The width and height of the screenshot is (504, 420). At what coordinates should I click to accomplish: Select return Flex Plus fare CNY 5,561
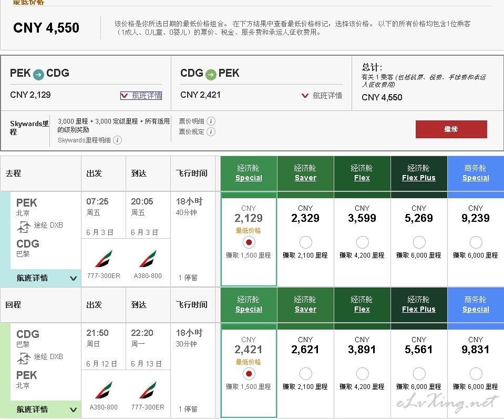(419, 374)
